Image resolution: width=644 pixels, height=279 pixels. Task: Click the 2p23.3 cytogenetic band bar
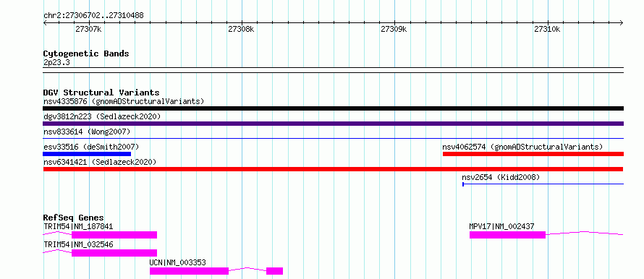coord(333,69)
